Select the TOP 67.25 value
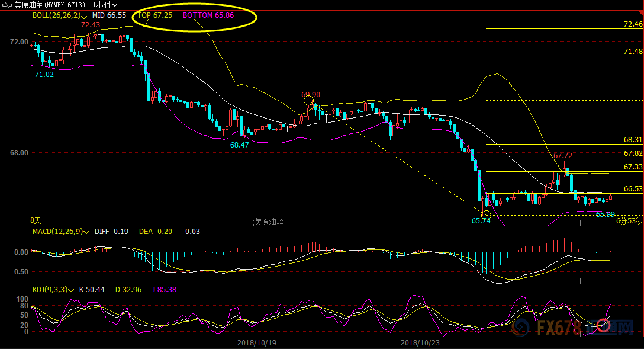Viewport: 644px width, 349px height. [155, 15]
